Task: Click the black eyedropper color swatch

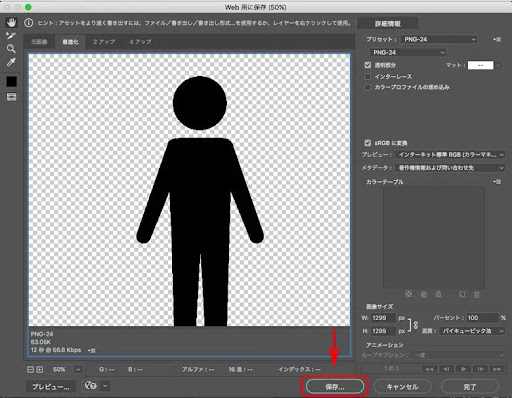Action: coord(11,81)
